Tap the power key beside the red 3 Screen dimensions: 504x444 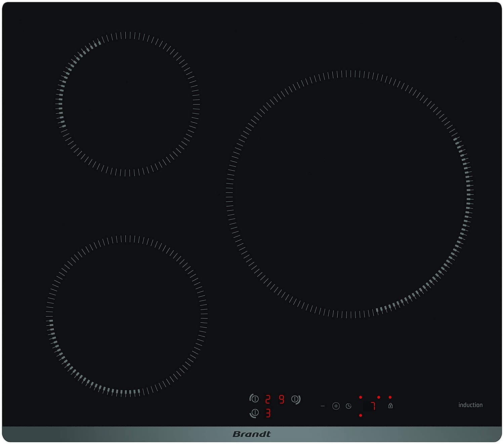(x=254, y=413)
